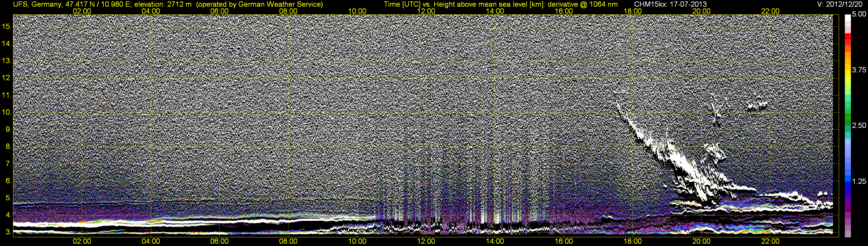
Task: Click top time axis label 08:00
Action: coord(288,11)
